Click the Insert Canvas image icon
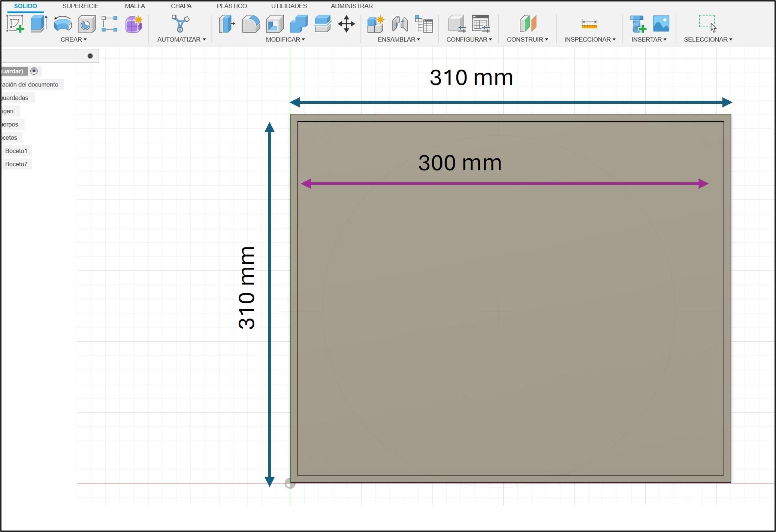The image size is (776, 532). [x=661, y=24]
